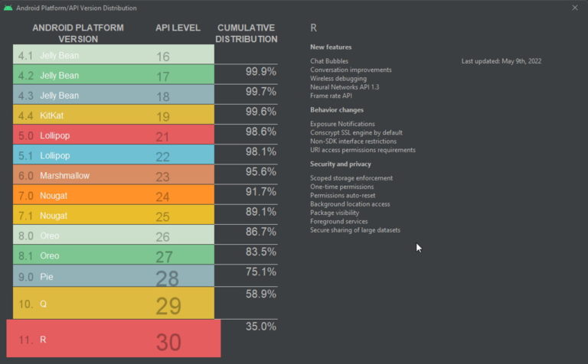Pick the 5.1 Lollipop version row
Screen dimensions: 588x364
113,155
